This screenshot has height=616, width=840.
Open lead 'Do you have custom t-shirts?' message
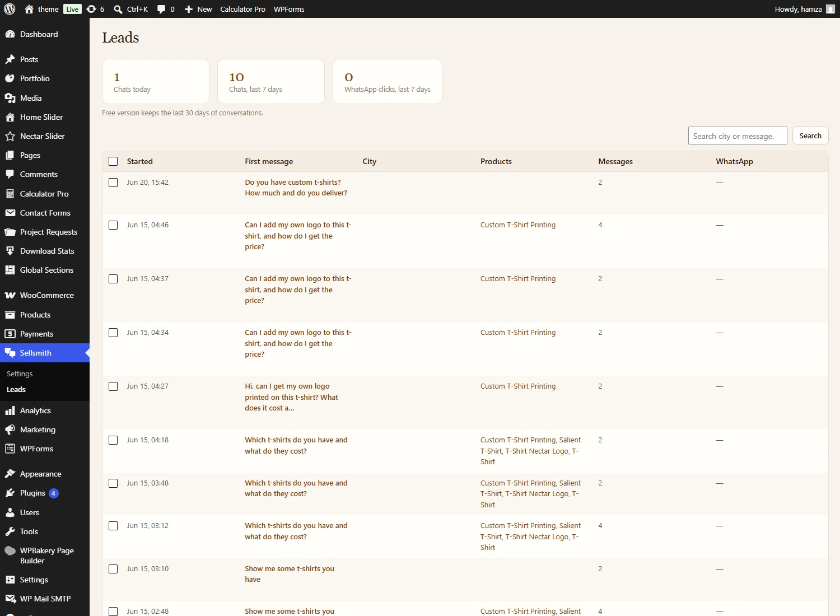(296, 188)
